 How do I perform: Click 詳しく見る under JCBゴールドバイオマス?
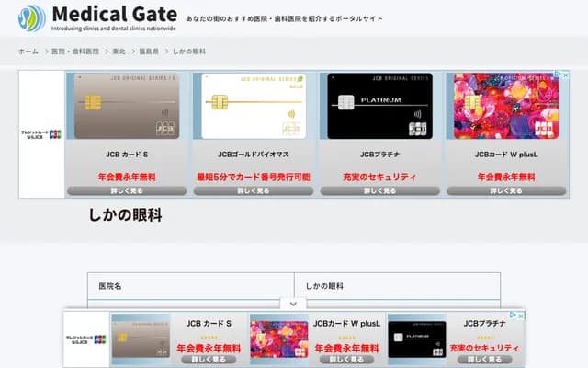(254, 190)
